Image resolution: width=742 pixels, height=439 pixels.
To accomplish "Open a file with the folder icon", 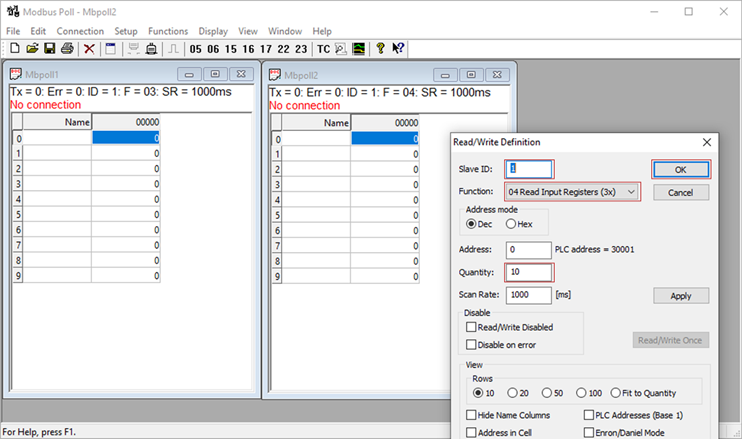I will [x=32, y=48].
